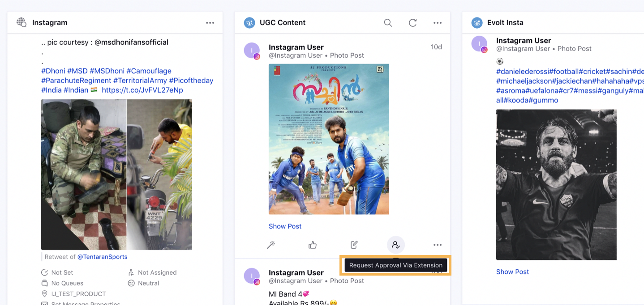This screenshot has width=644, height=306.
Task: Click the avatar of the first UGC post
Action: [x=252, y=51]
